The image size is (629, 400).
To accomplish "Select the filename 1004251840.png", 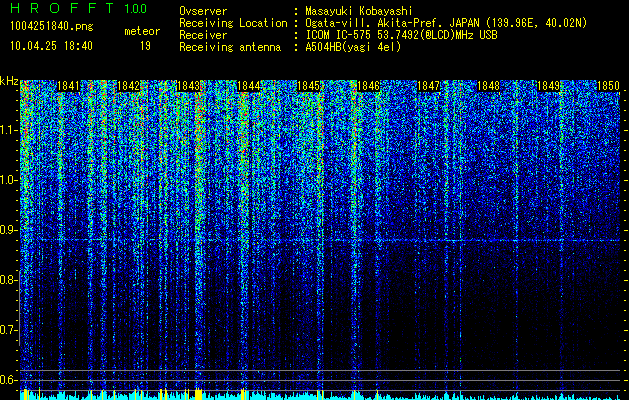I will coord(52,26).
